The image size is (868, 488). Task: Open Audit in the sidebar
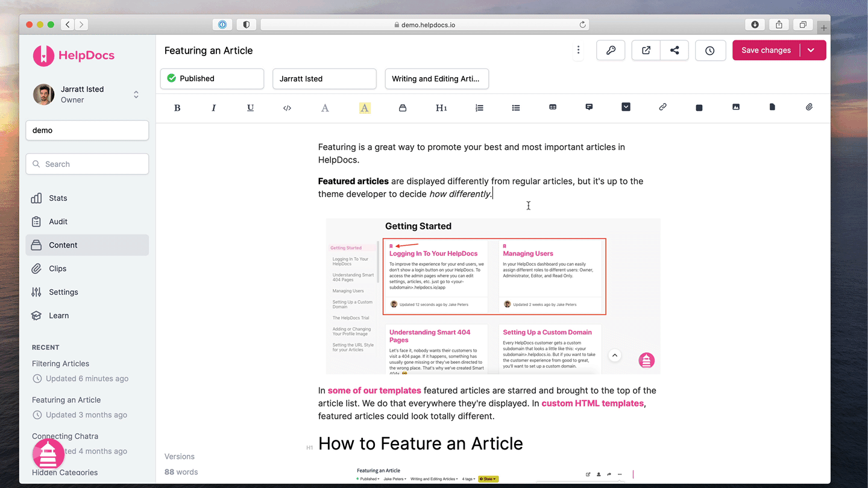click(87, 222)
